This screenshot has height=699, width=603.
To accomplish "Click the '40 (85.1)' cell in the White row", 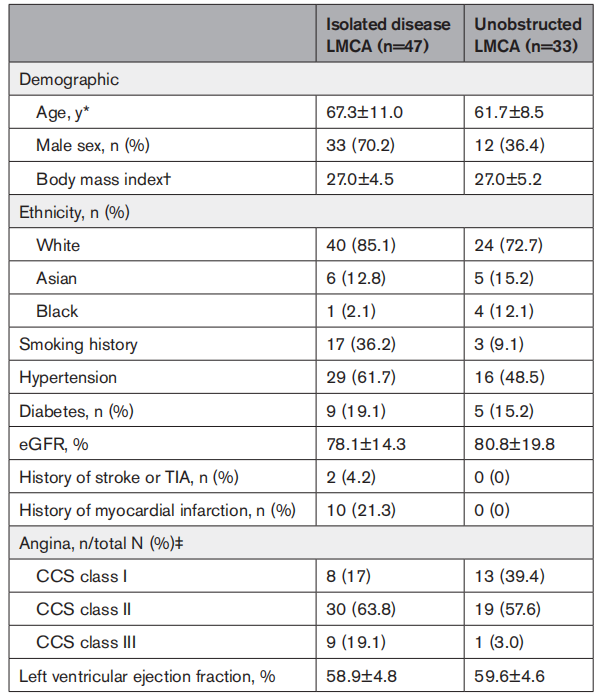I will pyautogui.click(x=359, y=245).
